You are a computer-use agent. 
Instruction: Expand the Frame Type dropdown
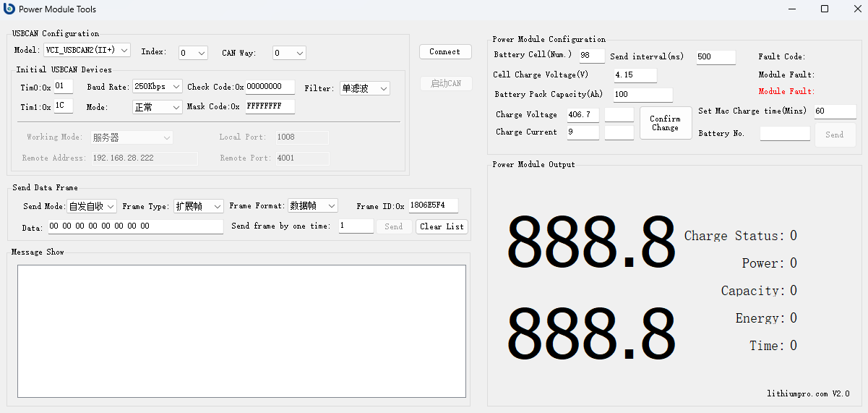199,206
